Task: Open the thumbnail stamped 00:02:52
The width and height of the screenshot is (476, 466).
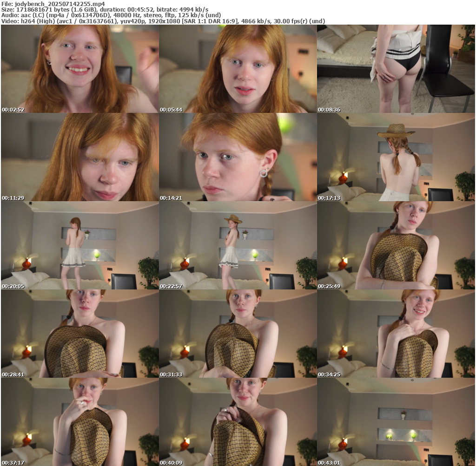Action: [x=80, y=69]
